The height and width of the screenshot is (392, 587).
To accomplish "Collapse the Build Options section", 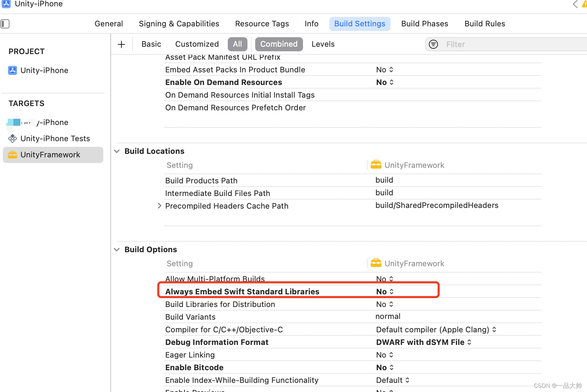I will [x=117, y=249].
